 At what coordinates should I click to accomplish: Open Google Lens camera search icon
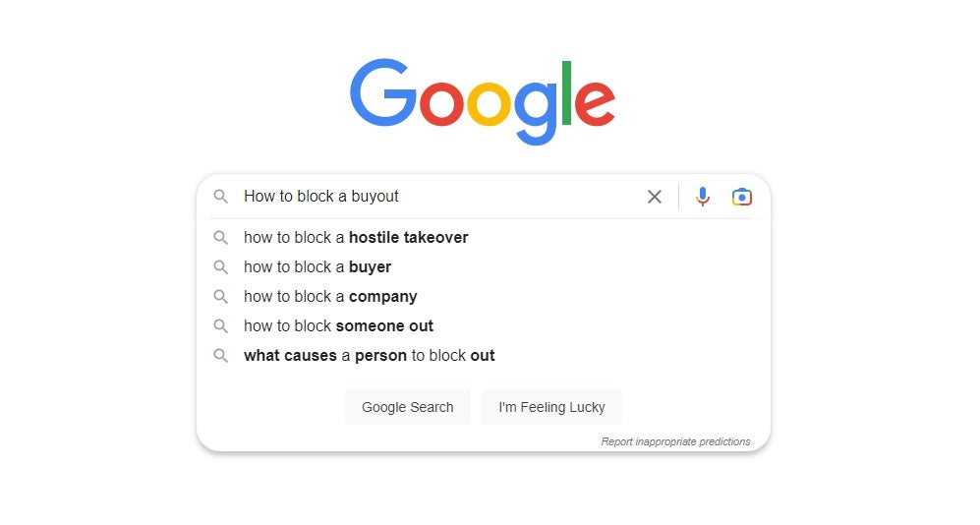coord(742,197)
